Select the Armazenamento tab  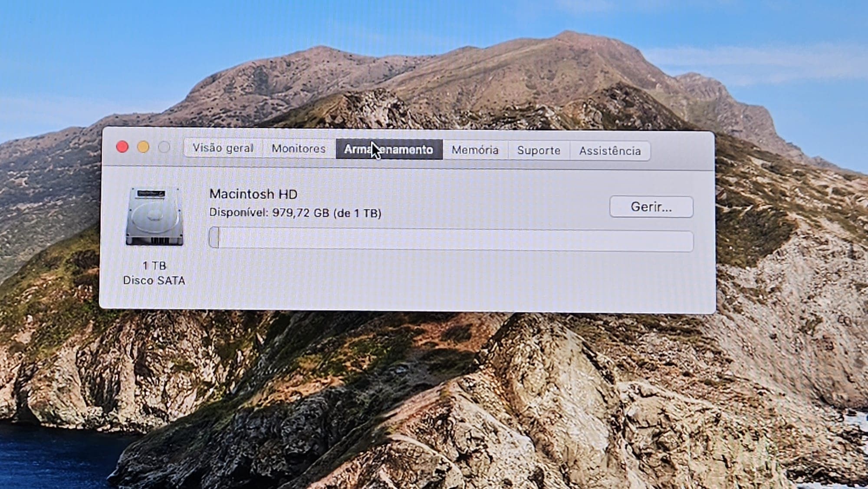(389, 149)
